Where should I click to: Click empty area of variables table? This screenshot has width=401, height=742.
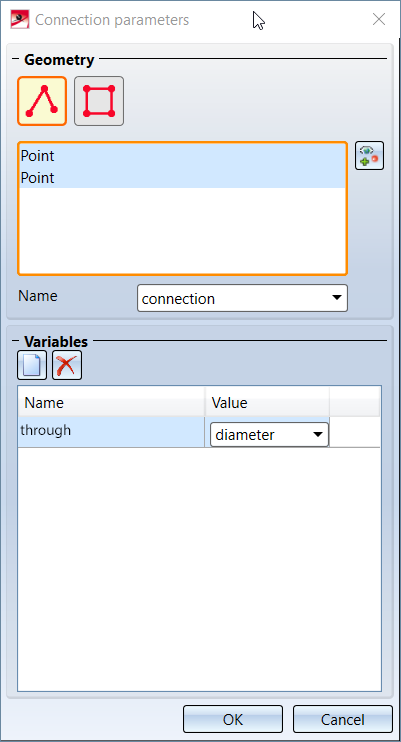(x=199, y=568)
